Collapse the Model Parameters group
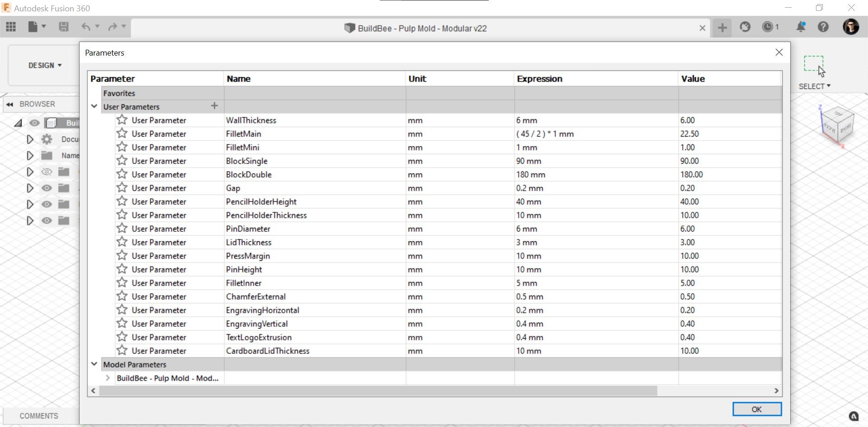The image size is (868, 427). pyautogui.click(x=94, y=364)
